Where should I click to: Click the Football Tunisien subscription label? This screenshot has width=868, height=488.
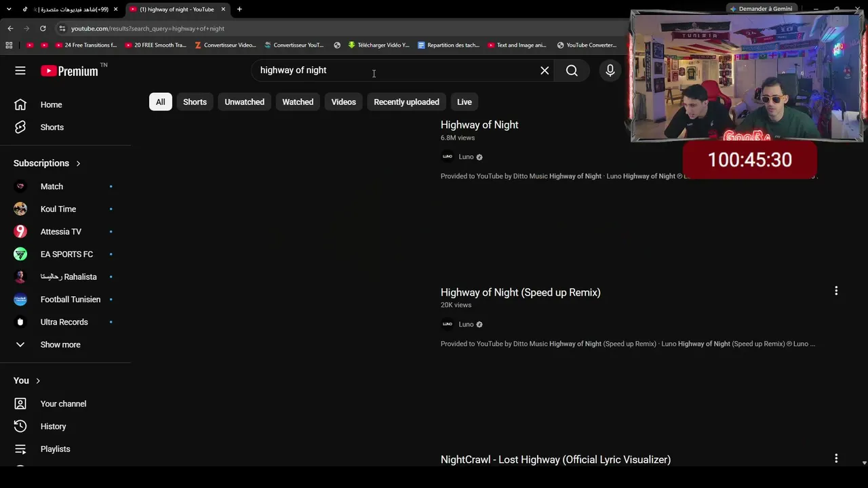[71, 300]
